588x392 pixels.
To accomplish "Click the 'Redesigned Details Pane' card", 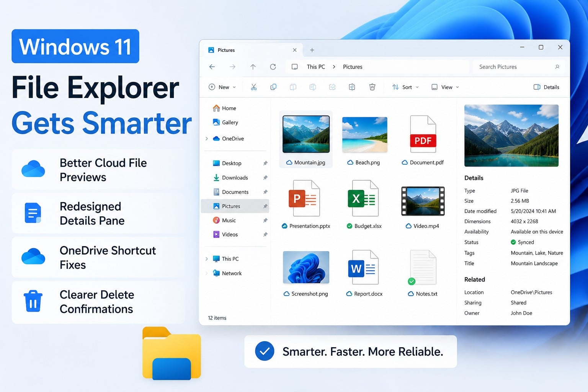I will click(x=99, y=213).
